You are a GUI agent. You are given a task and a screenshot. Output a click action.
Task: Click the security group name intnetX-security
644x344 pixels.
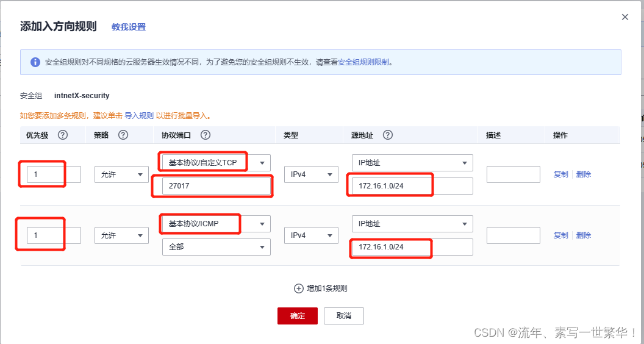point(82,96)
